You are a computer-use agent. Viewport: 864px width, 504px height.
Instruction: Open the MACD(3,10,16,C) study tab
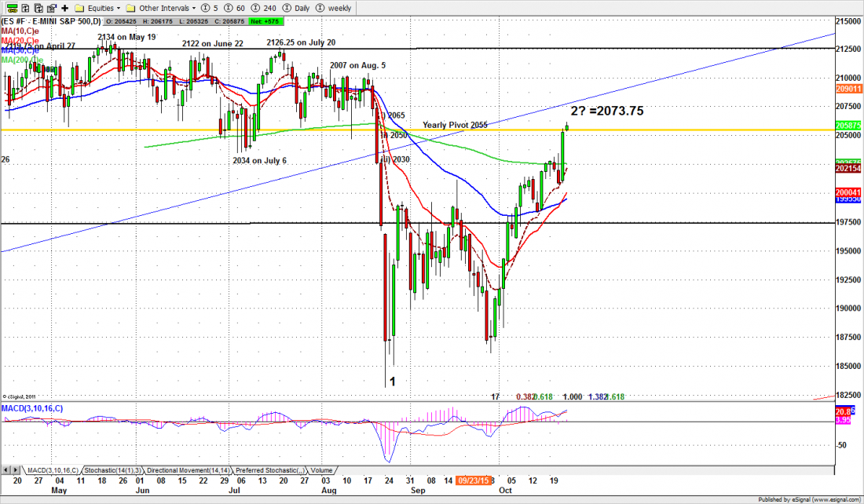(x=51, y=469)
